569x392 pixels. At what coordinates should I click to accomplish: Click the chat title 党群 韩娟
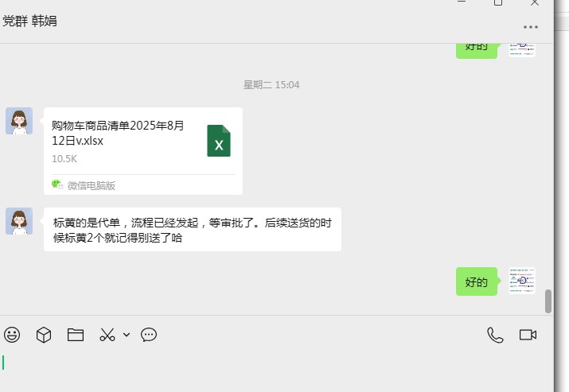point(29,21)
